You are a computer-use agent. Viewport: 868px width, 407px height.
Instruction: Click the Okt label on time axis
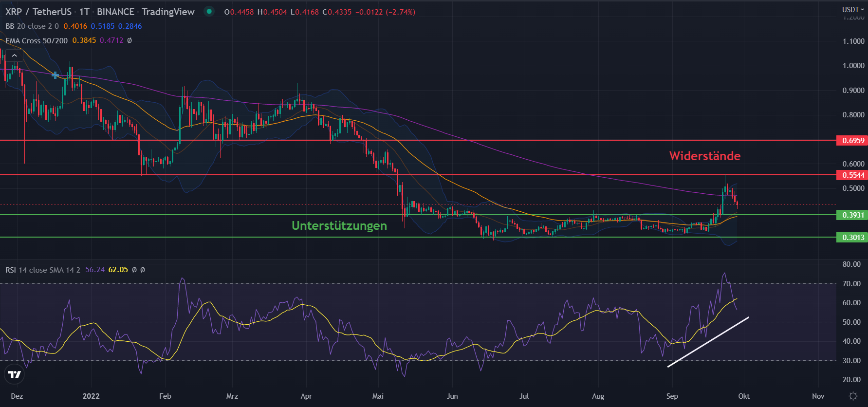click(744, 396)
